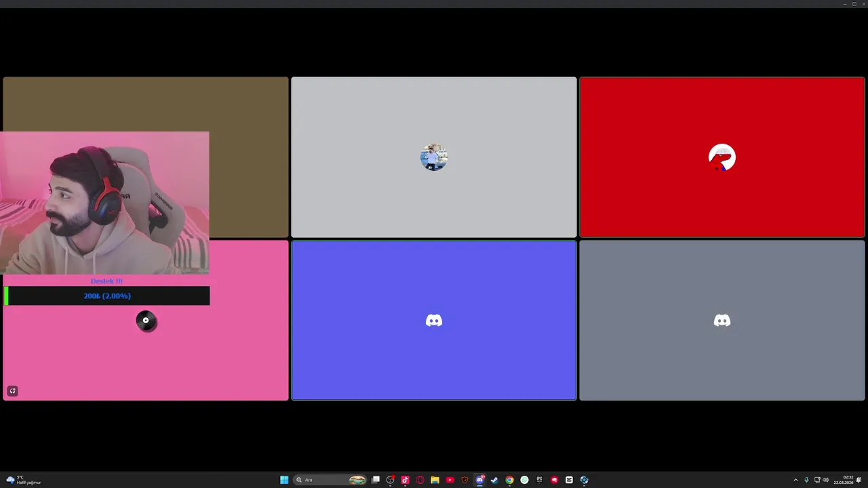Launch Opera browser from the taskbar
Viewport: 868px width, 488px height.
[420, 480]
